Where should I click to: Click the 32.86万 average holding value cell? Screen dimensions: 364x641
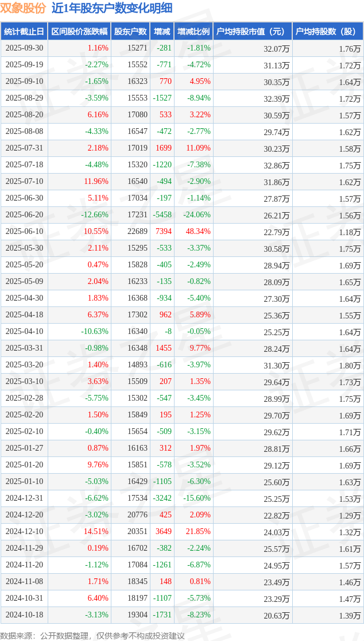(x=276, y=165)
